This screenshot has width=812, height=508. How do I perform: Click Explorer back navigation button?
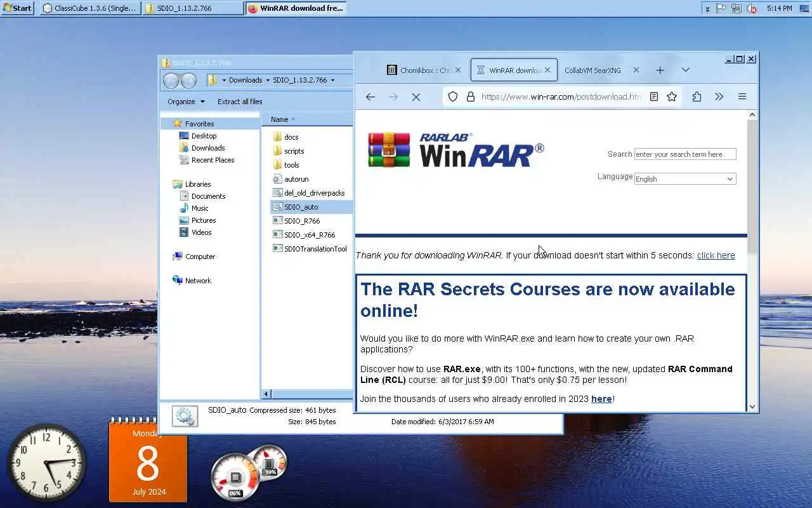point(171,81)
